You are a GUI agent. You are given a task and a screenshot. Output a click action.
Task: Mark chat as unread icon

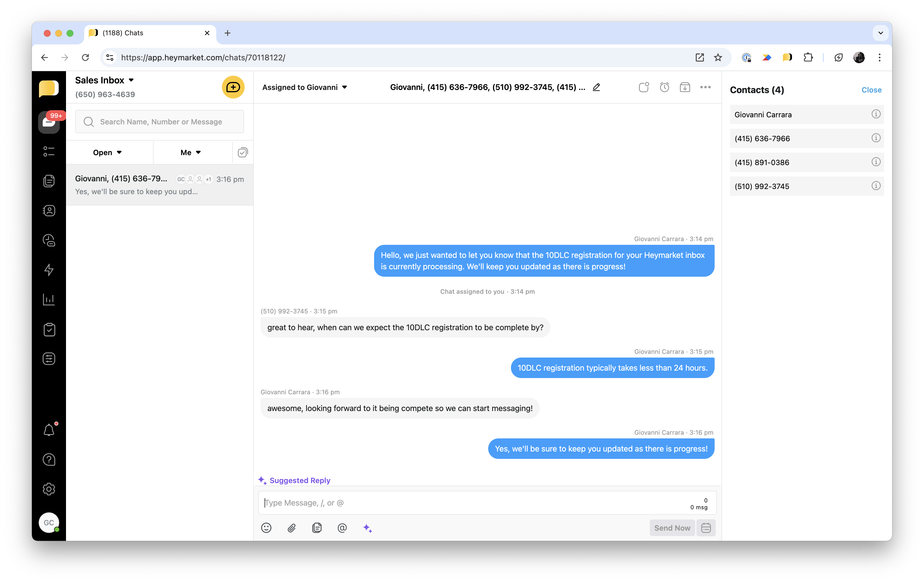tap(644, 87)
